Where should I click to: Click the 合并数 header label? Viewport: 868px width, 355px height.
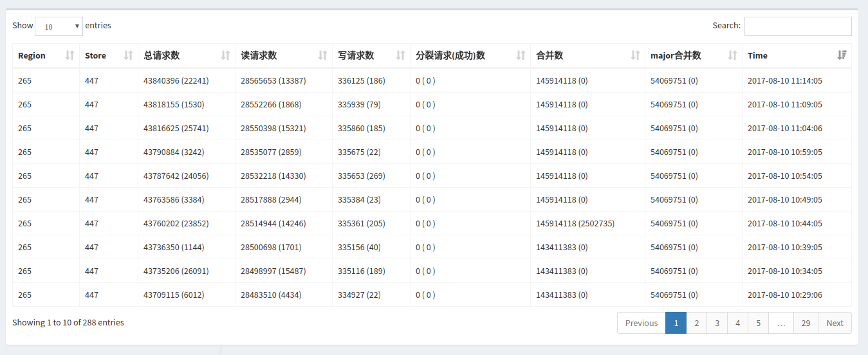(549, 55)
